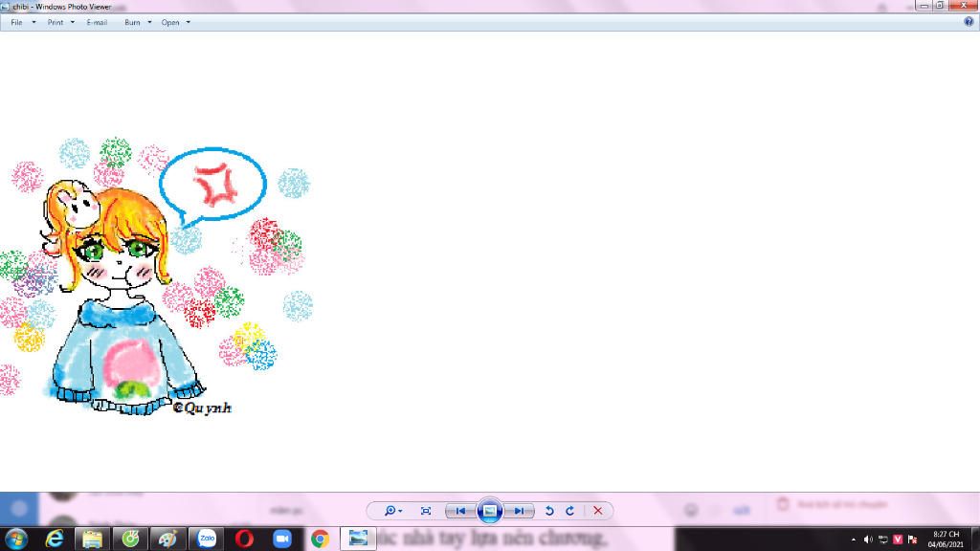Screen dimensions: 980x551
Task: Open the Print menu
Action: [55, 23]
